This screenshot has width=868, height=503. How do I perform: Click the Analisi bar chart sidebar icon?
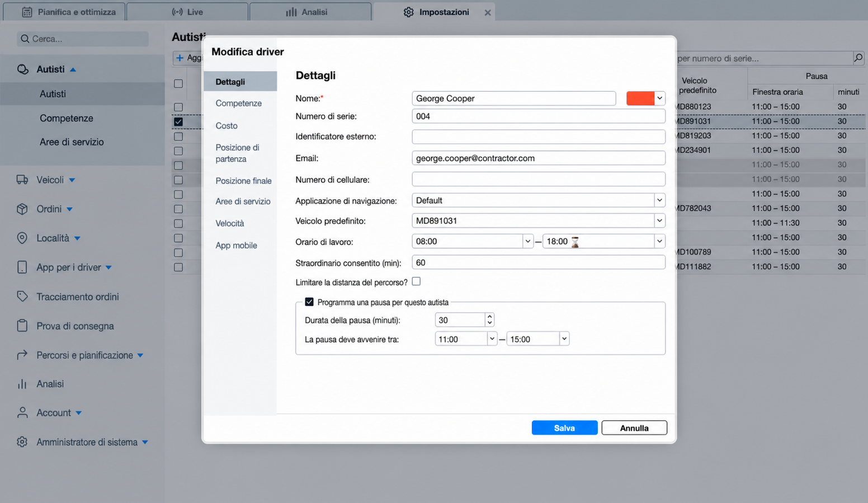point(22,384)
